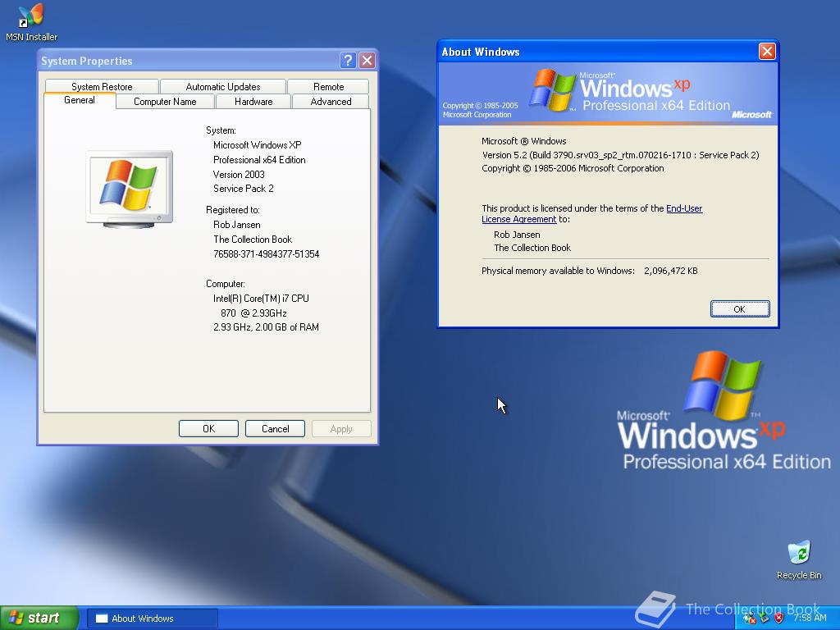Click Cancel in System Properties
This screenshot has height=630, width=840.
[275, 428]
